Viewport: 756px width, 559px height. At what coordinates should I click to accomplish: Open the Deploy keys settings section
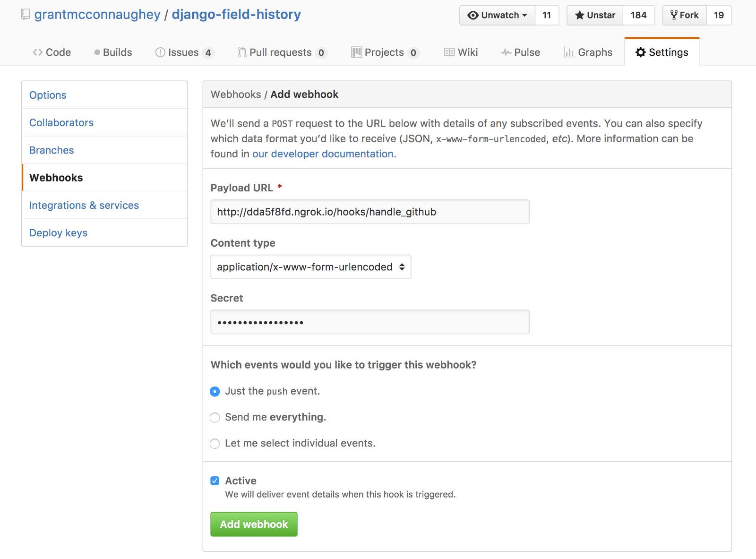(58, 233)
